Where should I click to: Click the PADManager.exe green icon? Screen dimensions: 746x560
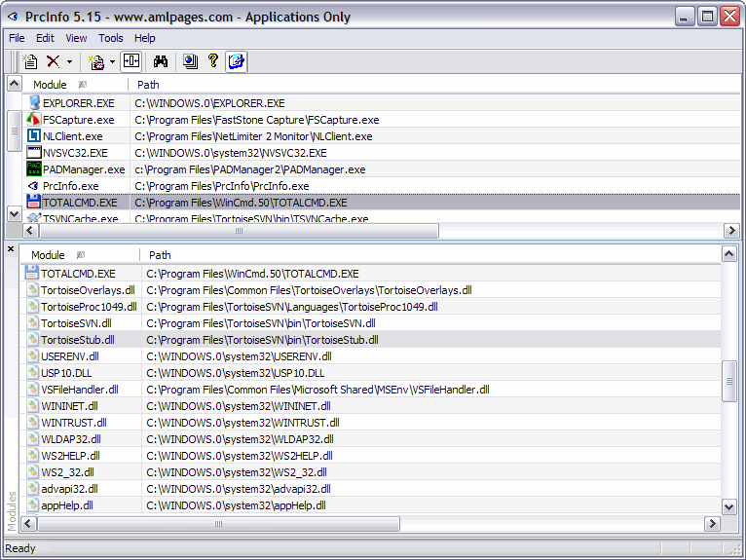tap(34, 168)
